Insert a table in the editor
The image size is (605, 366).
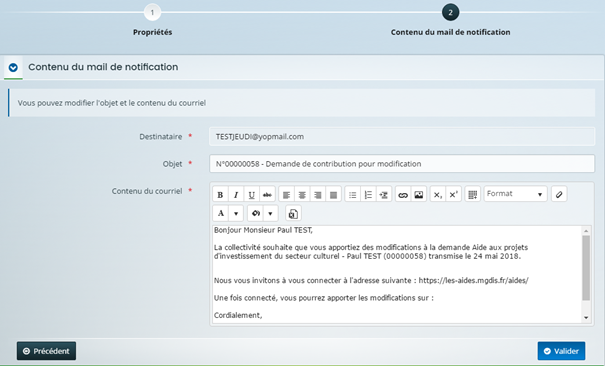[x=473, y=194]
